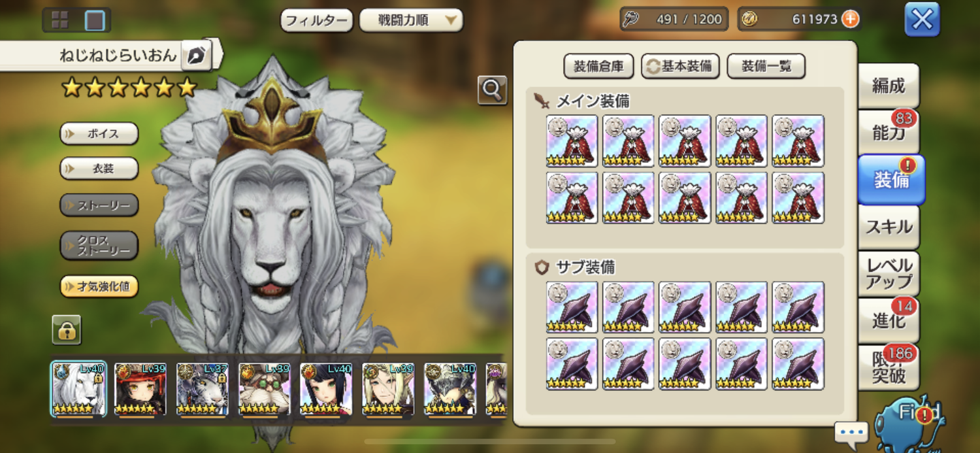Screen dimensions: 980x453
Task: Click the 基本装備 button
Action: [680, 66]
